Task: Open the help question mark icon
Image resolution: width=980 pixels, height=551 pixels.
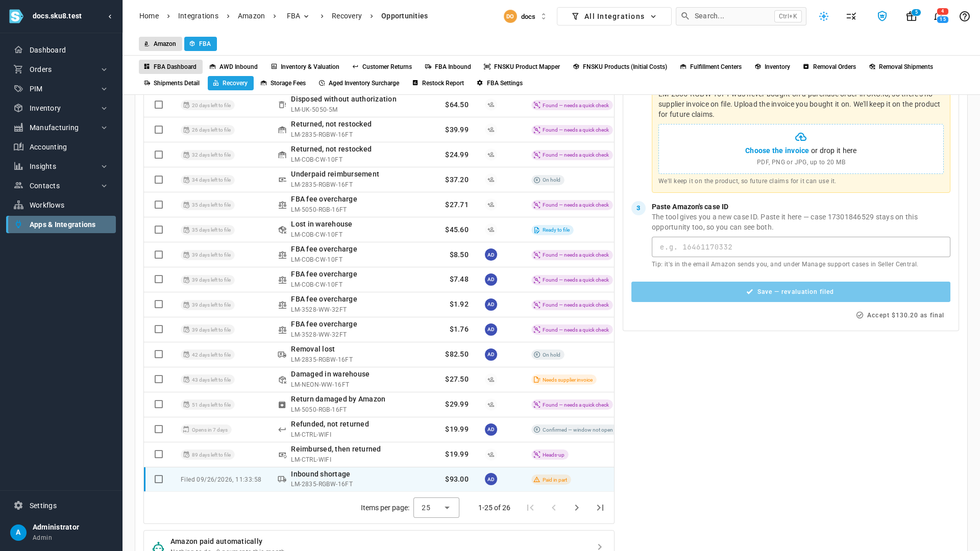Action: 964,16
